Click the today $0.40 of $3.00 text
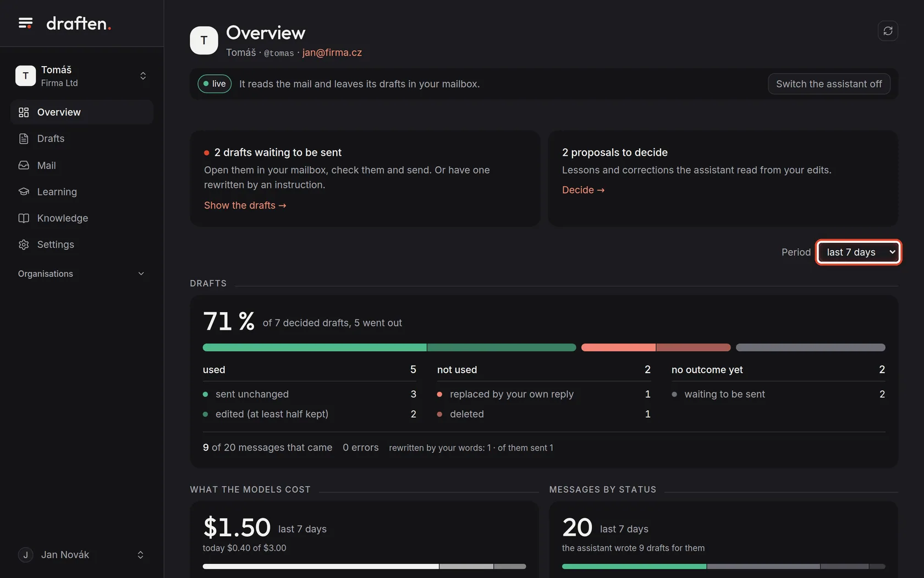The width and height of the screenshot is (924, 578). click(x=245, y=548)
